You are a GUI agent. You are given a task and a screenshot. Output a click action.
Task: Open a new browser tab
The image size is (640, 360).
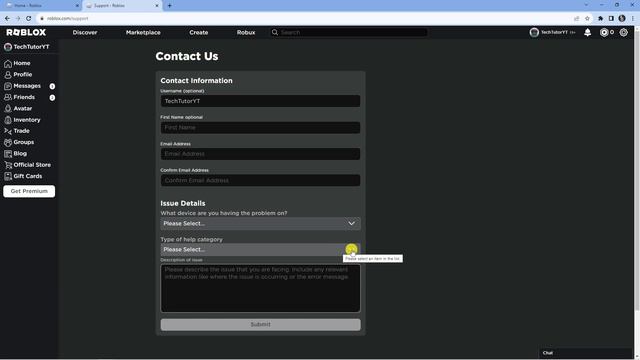click(x=170, y=6)
